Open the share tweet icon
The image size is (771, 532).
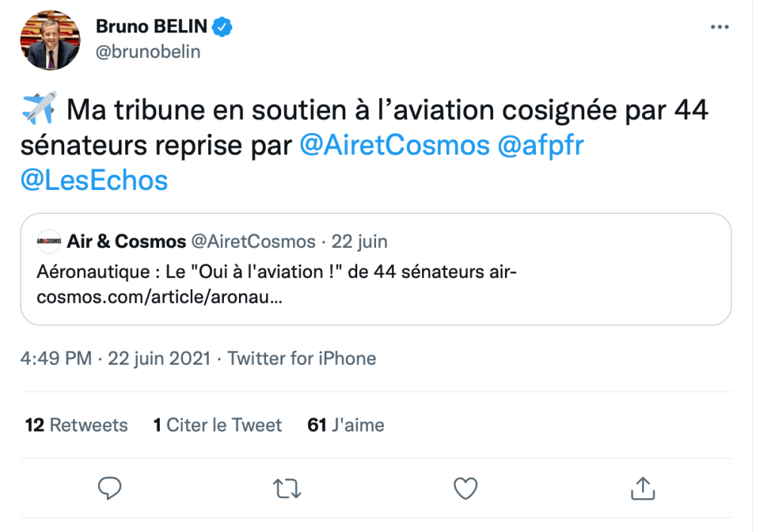(642, 488)
